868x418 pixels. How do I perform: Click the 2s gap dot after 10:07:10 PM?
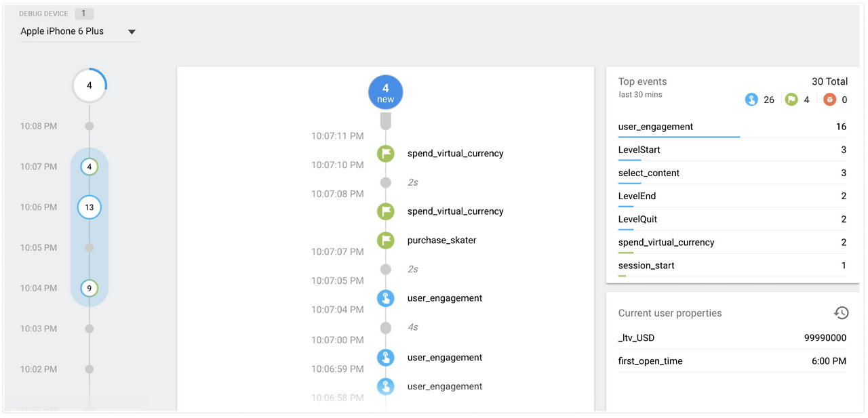(x=385, y=182)
